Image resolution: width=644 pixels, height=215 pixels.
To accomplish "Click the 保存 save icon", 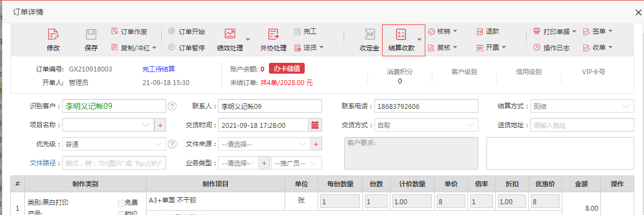I will (x=91, y=35).
